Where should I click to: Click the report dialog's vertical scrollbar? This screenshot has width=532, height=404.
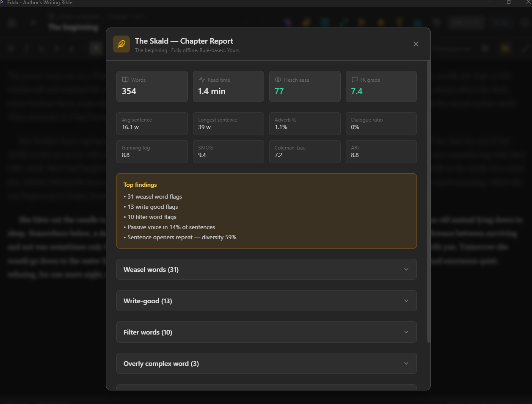[428, 201]
